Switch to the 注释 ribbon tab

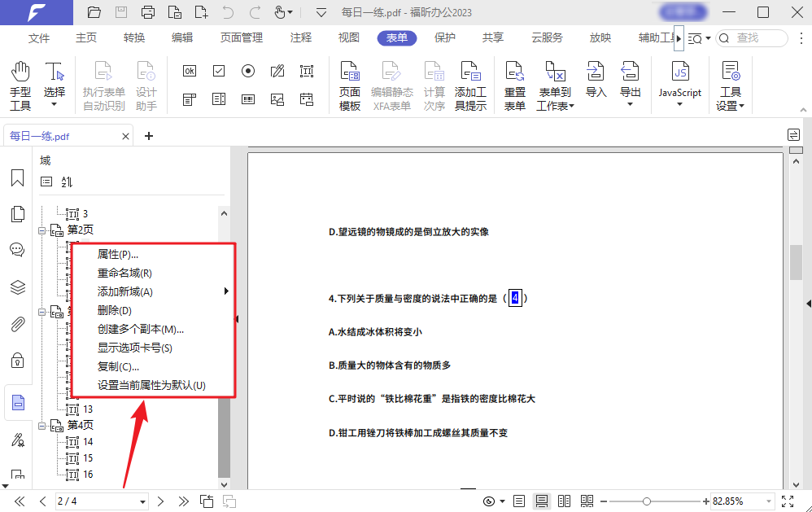(x=301, y=37)
